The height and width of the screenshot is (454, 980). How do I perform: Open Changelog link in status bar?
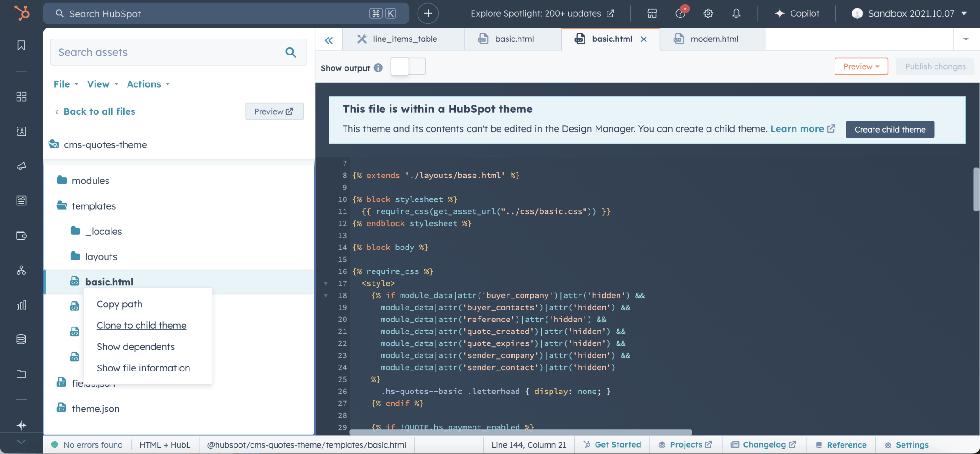click(x=763, y=444)
